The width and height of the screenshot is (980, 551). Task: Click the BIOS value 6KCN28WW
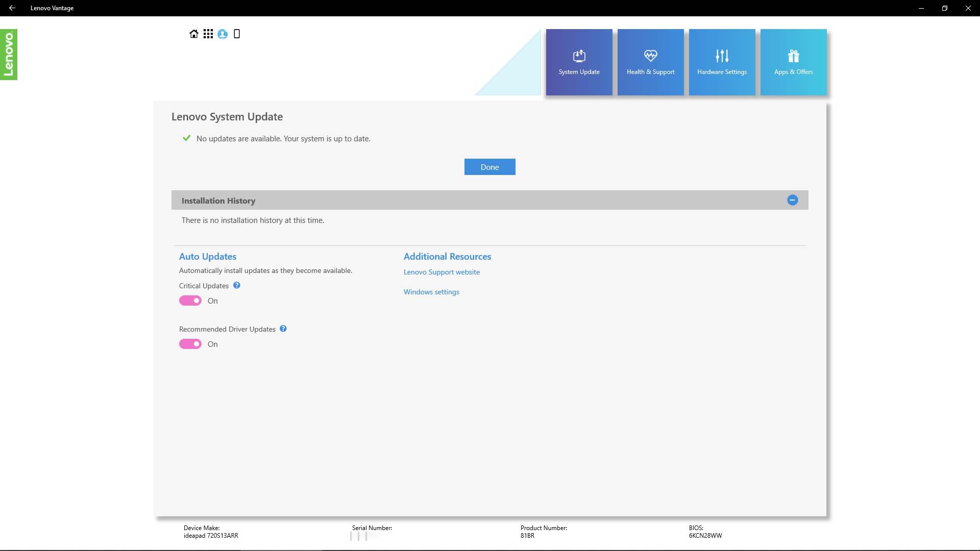[x=705, y=536]
